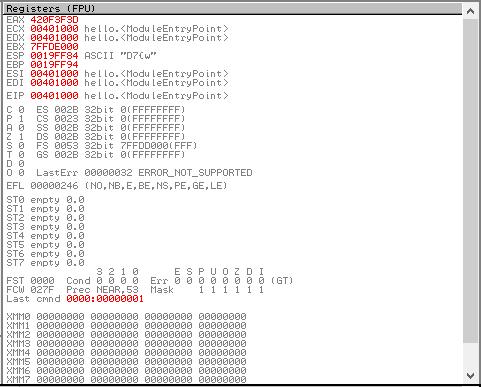Click the A auxiliary flag value

pos(21,128)
